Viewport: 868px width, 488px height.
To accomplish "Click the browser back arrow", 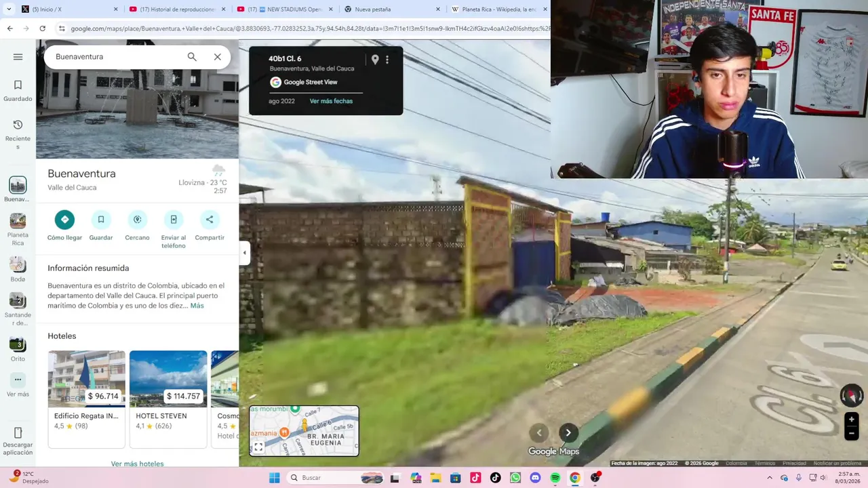I will pos(9,28).
